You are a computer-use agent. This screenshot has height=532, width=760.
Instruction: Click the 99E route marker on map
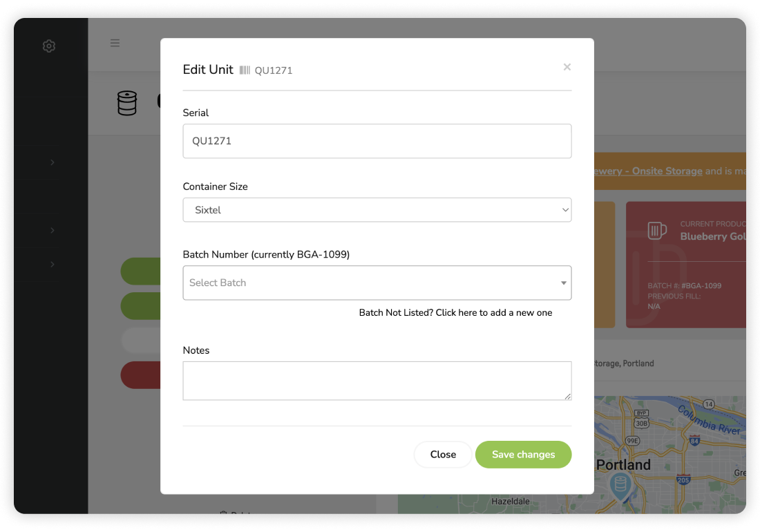coord(632,441)
